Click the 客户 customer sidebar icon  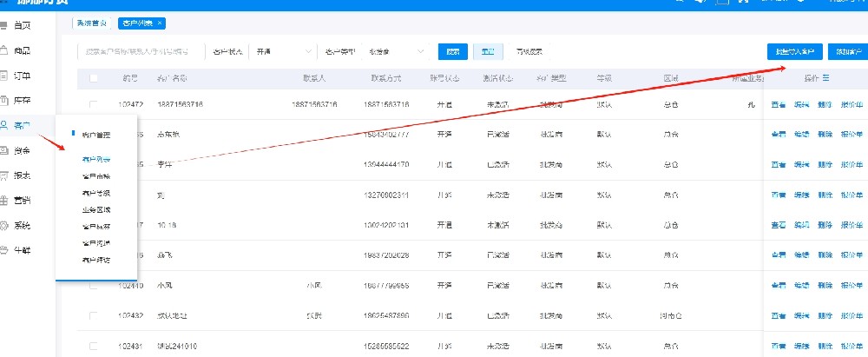(5, 126)
